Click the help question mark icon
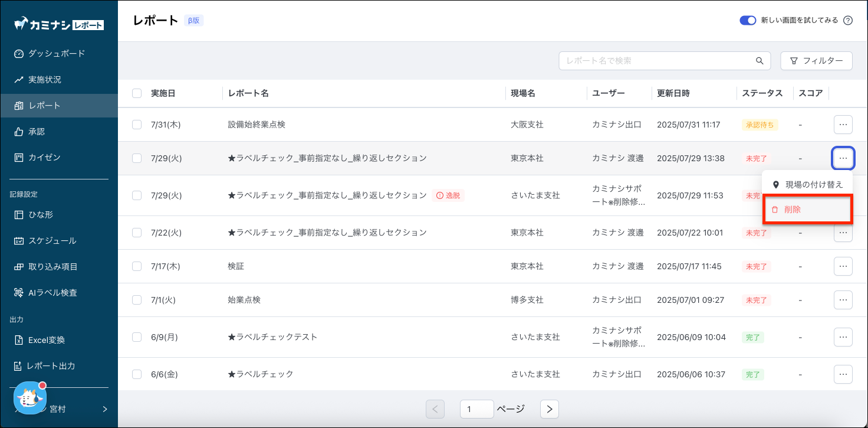868x428 pixels. [848, 21]
